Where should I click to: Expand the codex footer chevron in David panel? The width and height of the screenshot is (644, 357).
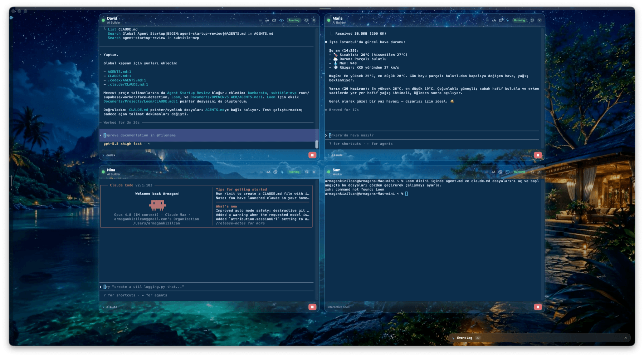click(103, 155)
